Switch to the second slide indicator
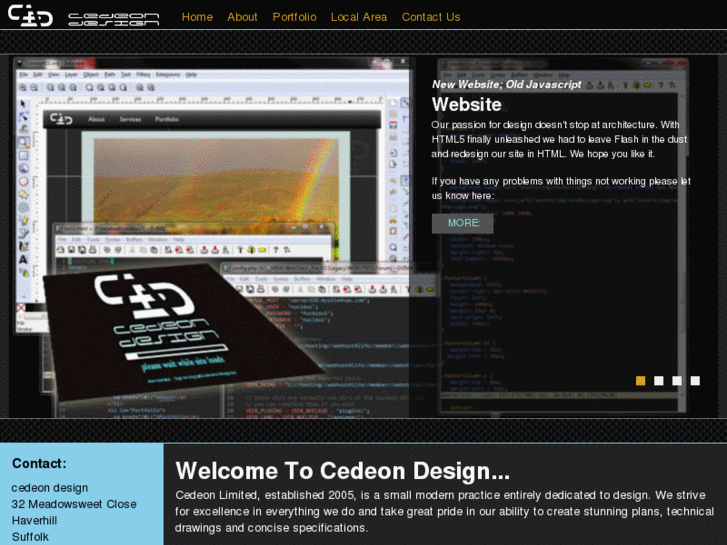 658,381
